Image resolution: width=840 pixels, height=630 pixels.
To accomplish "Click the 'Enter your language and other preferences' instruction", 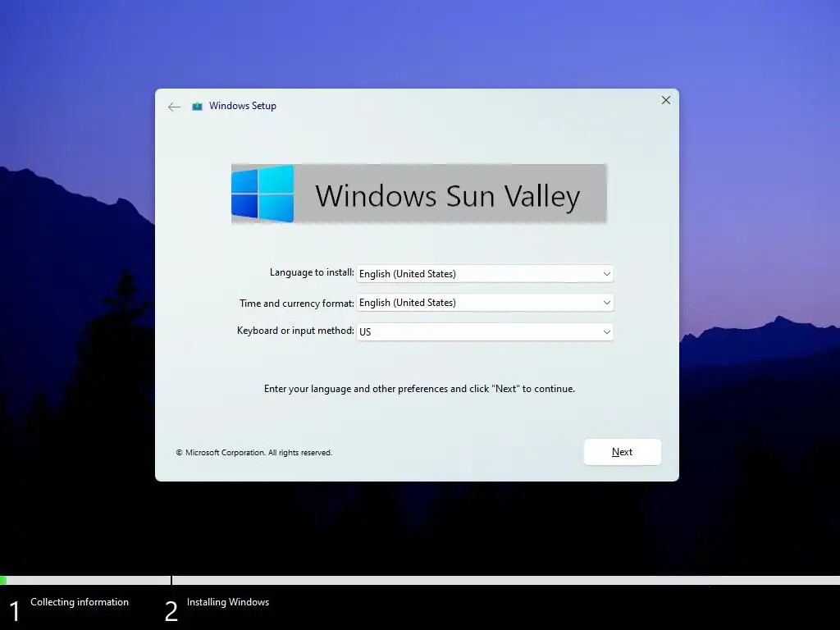I will (419, 389).
